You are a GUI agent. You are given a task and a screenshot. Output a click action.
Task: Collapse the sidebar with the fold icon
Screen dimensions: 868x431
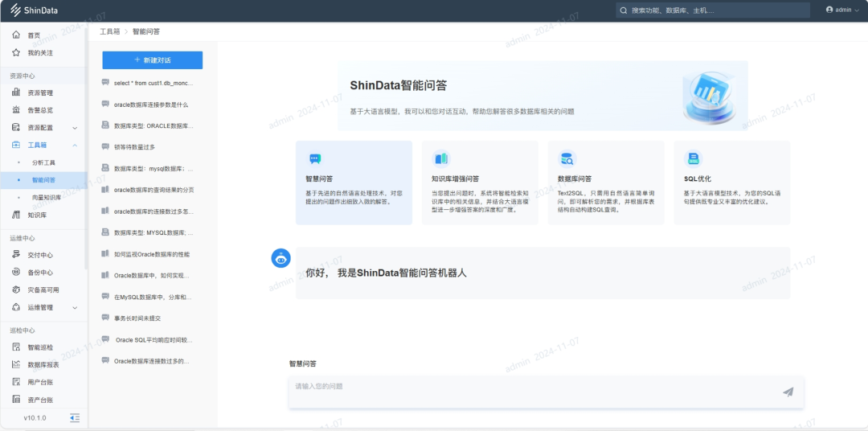(x=75, y=417)
